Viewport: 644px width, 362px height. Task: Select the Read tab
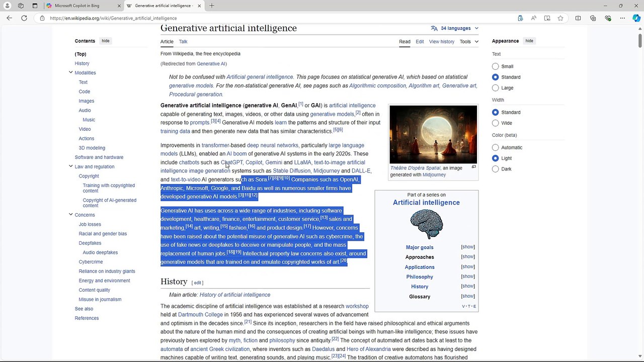pyautogui.click(x=405, y=42)
